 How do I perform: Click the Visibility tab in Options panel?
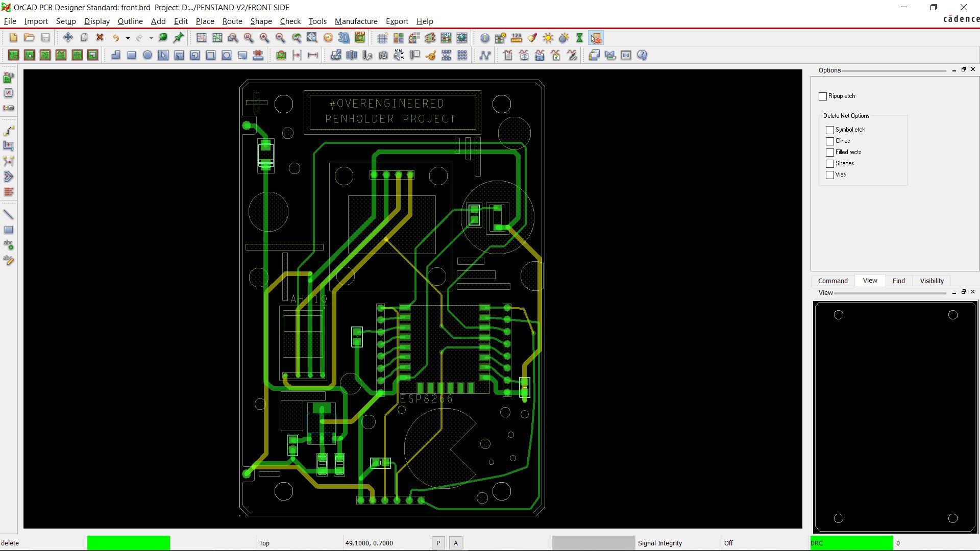(932, 281)
